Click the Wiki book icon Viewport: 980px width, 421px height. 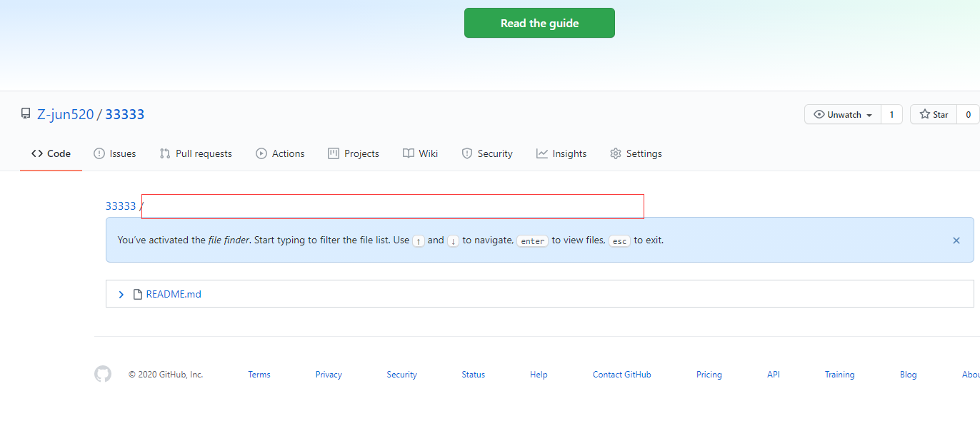(x=409, y=153)
